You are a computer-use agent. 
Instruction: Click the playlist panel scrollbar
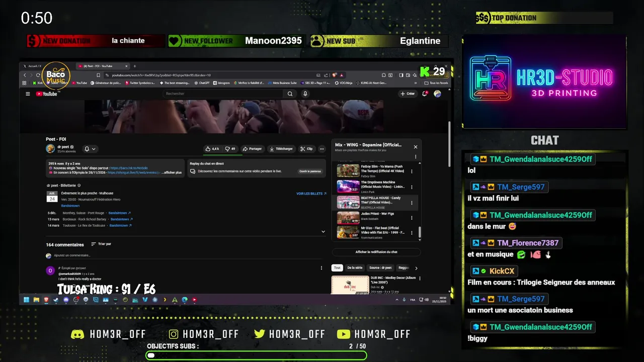[x=420, y=233]
